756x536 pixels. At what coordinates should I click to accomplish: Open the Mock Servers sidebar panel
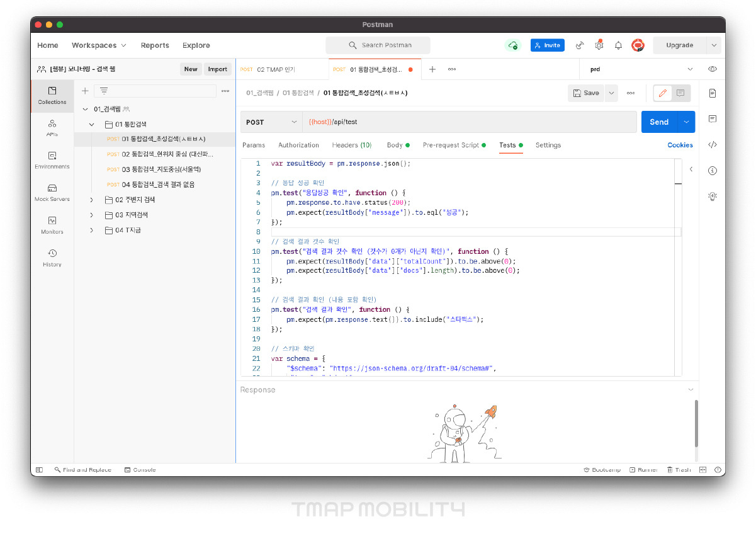tap(52, 193)
